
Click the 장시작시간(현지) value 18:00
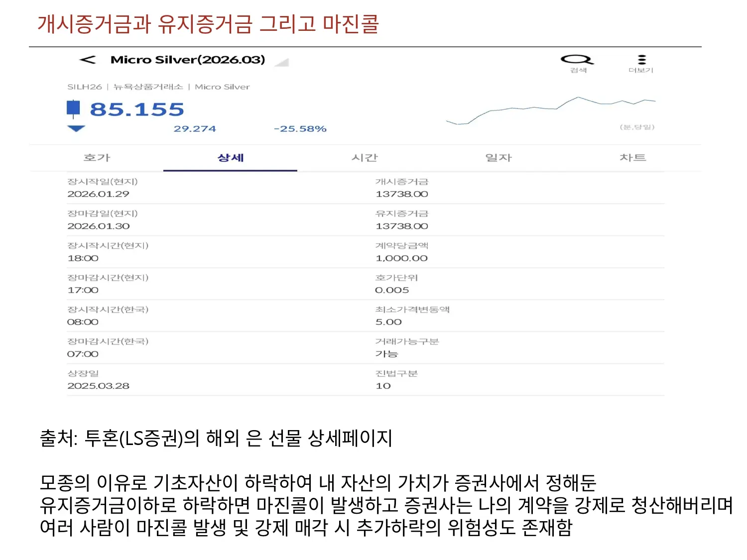83,258
